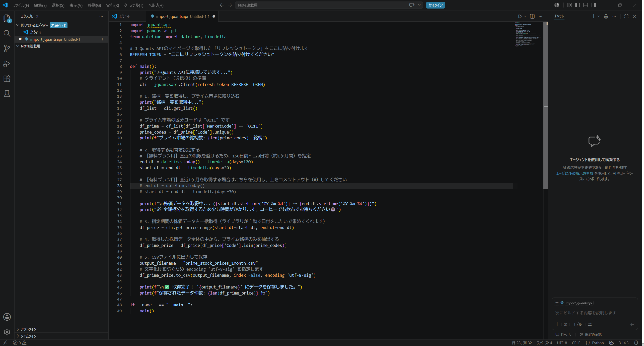This screenshot has height=346, width=644.
Task: Open the ファイル(F) menu
Action: click(x=21, y=5)
